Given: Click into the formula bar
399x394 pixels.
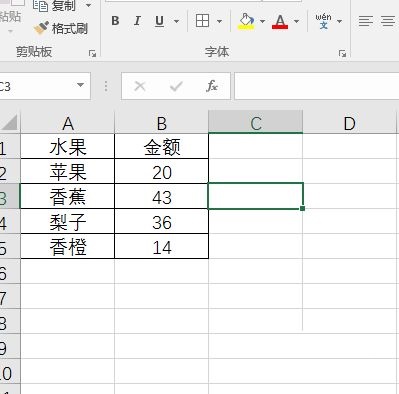Looking at the screenshot, I should [x=317, y=86].
